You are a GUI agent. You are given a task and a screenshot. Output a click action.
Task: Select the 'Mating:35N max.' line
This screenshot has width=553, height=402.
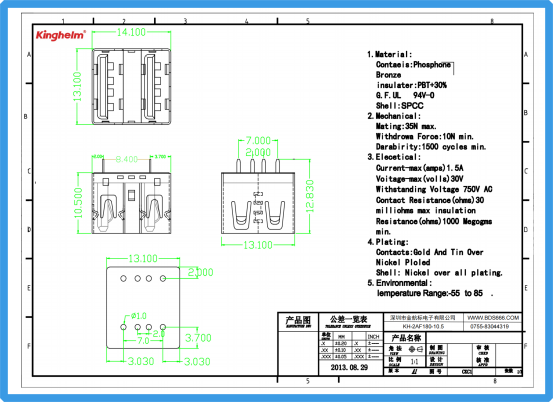pyautogui.click(x=406, y=126)
